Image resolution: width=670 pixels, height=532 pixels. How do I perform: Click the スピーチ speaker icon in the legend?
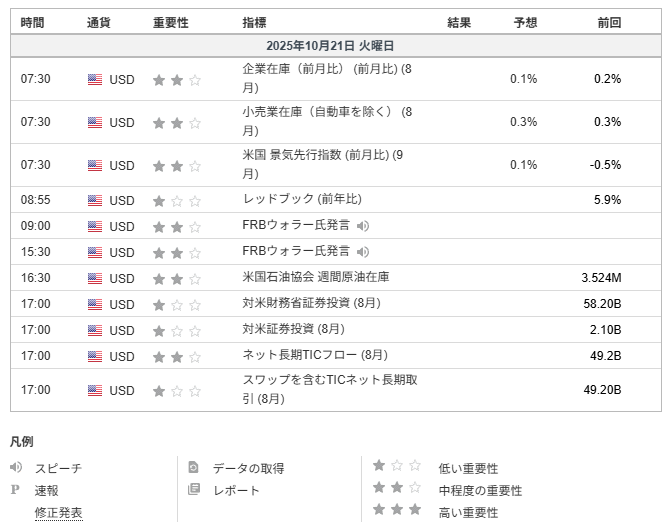pyautogui.click(x=16, y=468)
